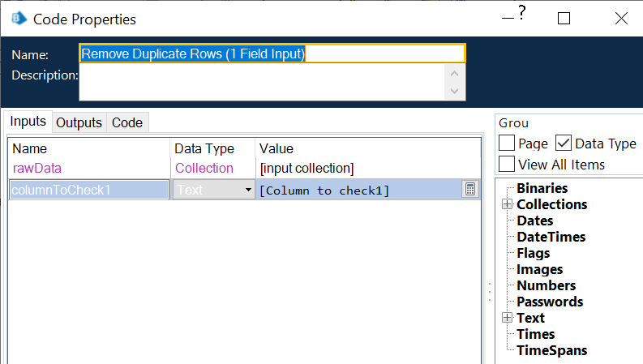
Task: Select the Inputs tab
Action: (28, 122)
